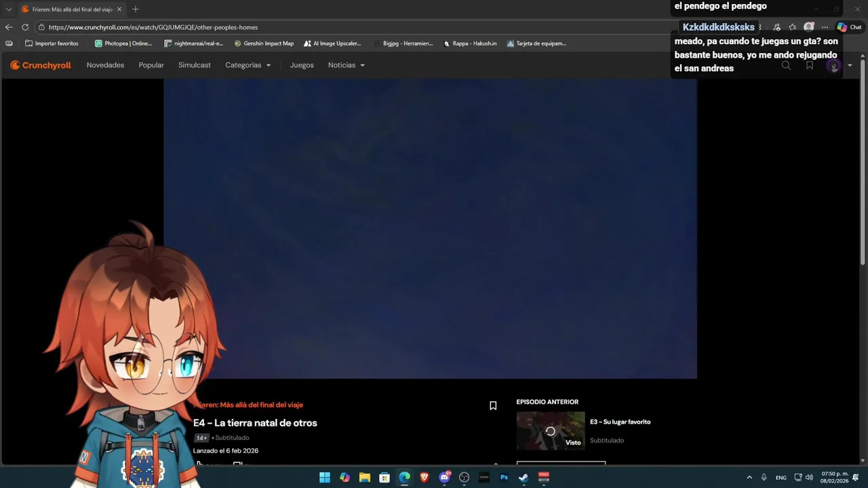The height and width of the screenshot is (488, 868).
Task: Launch Copilot from the taskbar
Action: pyautogui.click(x=344, y=477)
